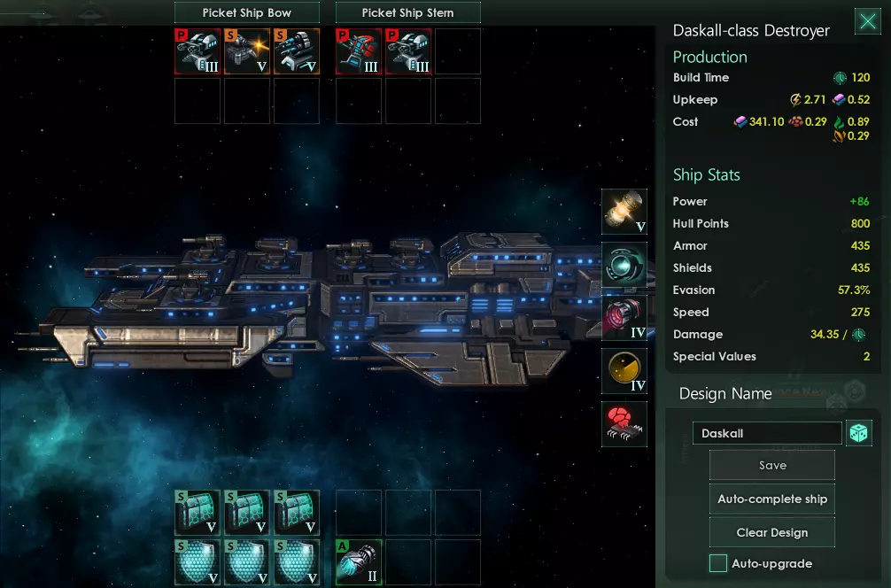This screenshot has width=891, height=588.
Task: Select the reactor component slot marked V
Action: pos(624,212)
